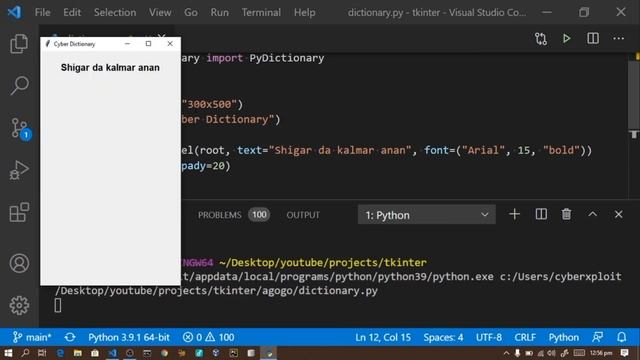Click the dictionary.py path line in the terminal

click(216, 291)
